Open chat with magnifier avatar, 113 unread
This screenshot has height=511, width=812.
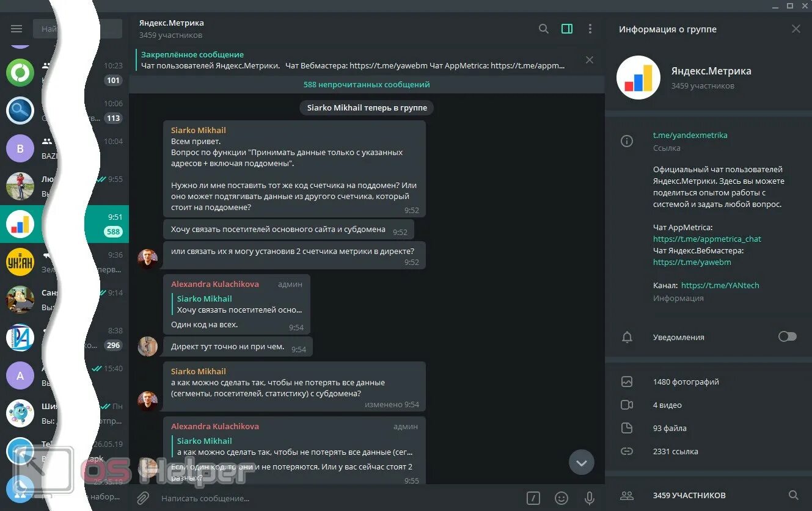(x=64, y=111)
